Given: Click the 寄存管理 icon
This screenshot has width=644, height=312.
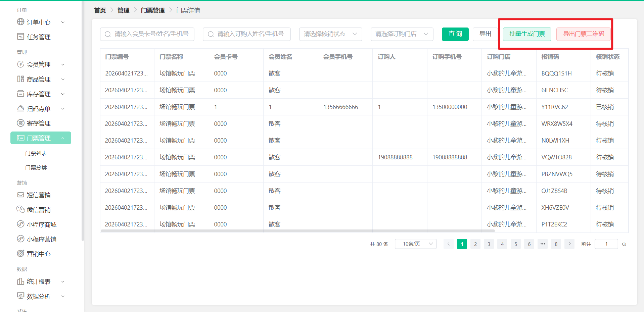Looking at the screenshot, I should 20,123.
